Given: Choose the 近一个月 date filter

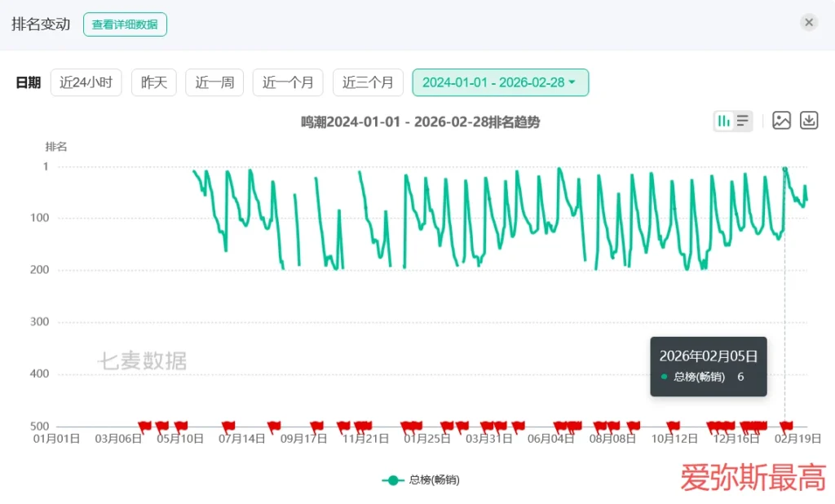Looking at the screenshot, I should (x=288, y=82).
